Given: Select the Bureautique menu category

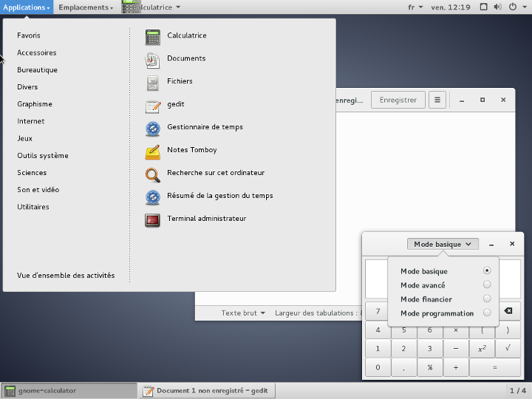Looking at the screenshot, I should [38, 70].
